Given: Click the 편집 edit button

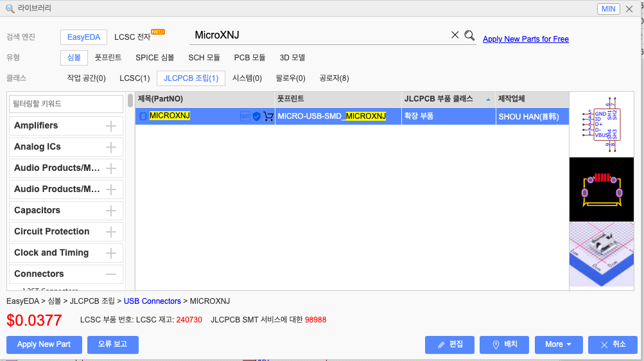Looking at the screenshot, I should (x=449, y=344).
